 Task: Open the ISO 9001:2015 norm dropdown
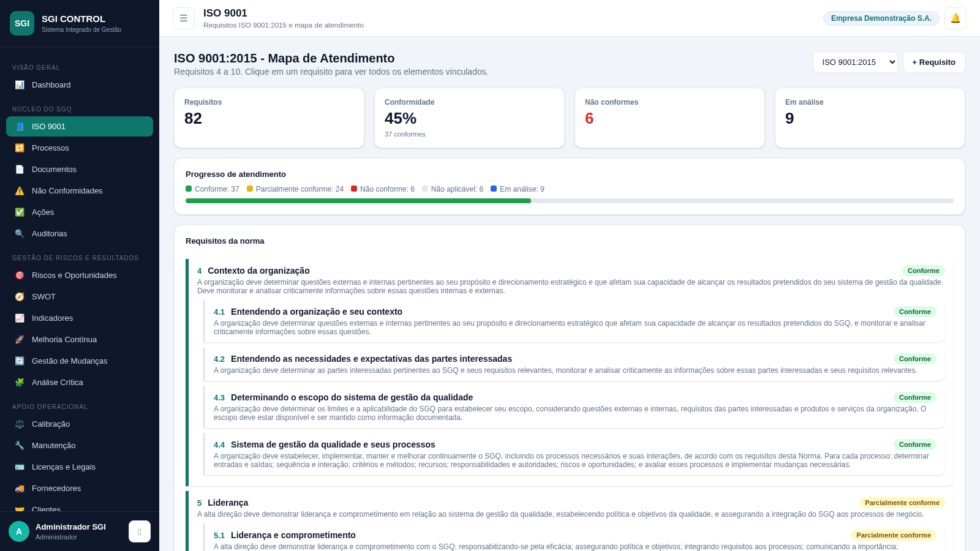pyautogui.click(x=855, y=62)
